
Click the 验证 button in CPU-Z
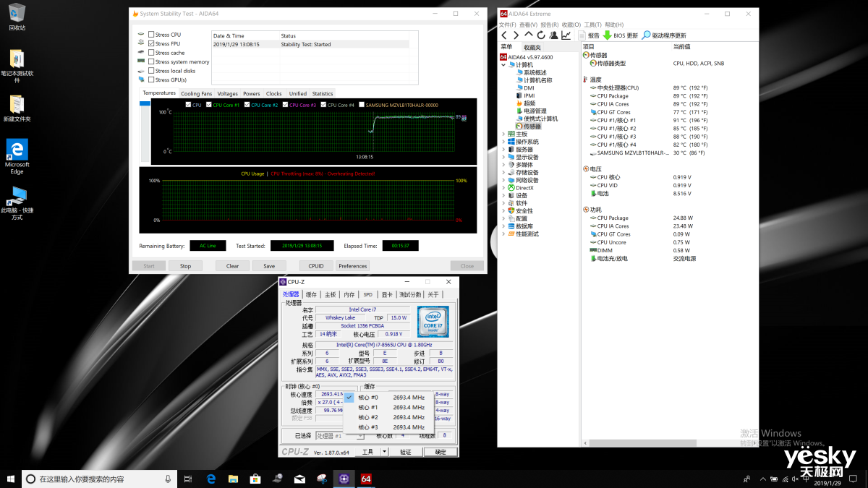[x=406, y=452]
